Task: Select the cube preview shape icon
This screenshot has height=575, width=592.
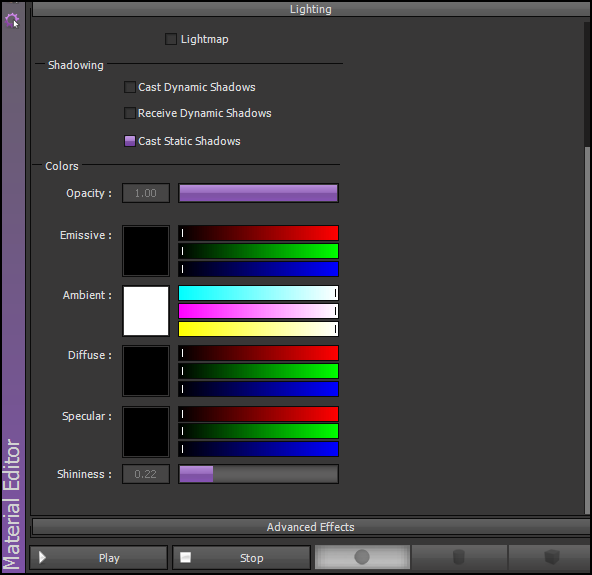Action: tap(552, 557)
